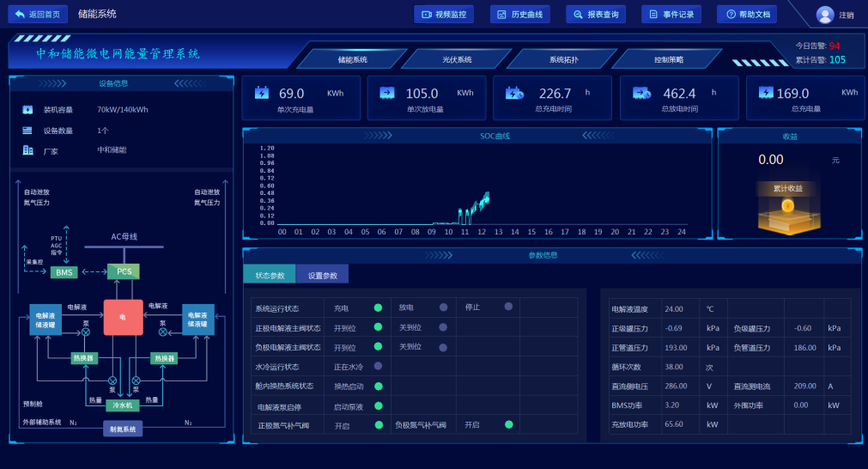
Task: Click the 放电 status indicator dot
Action: point(443,308)
